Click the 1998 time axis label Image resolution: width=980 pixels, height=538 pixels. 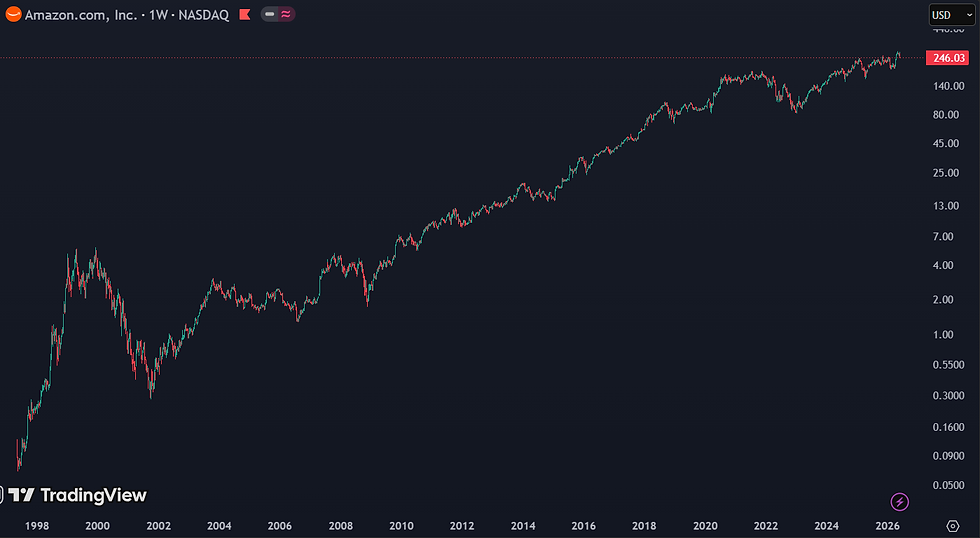point(37,526)
